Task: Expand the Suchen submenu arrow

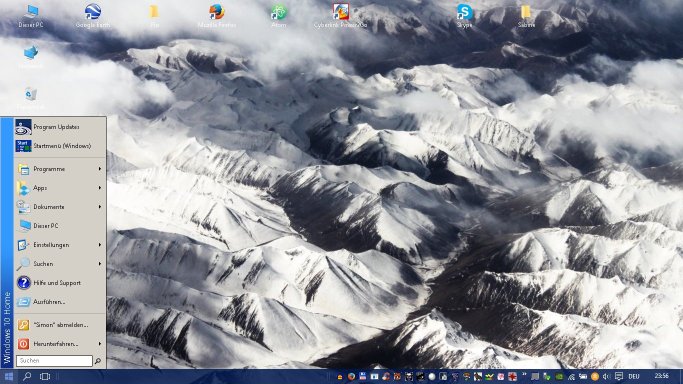Action: click(100, 264)
